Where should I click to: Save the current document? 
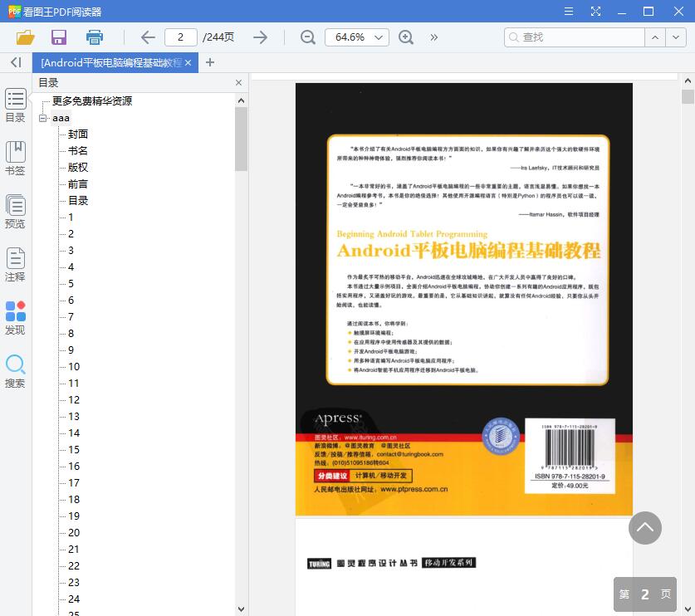pos(57,37)
